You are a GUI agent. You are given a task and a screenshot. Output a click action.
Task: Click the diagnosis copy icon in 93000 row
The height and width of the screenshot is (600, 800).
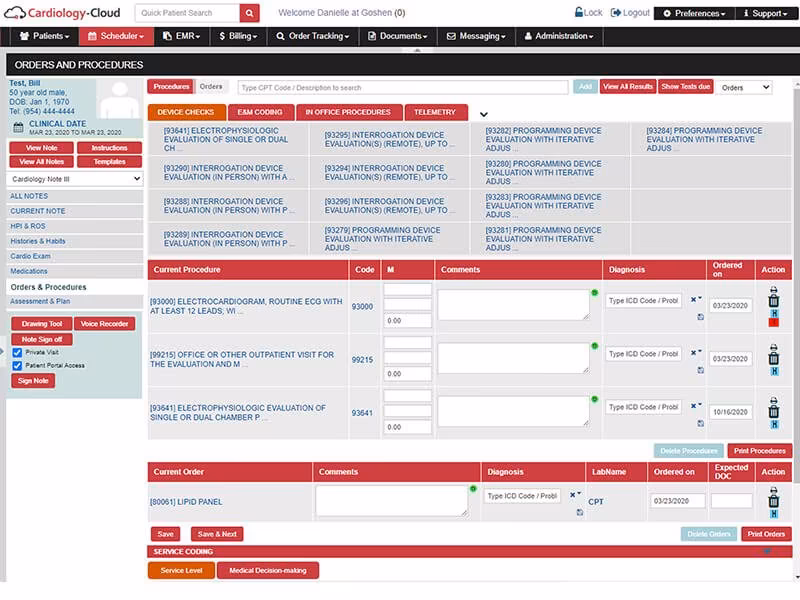point(701,317)
